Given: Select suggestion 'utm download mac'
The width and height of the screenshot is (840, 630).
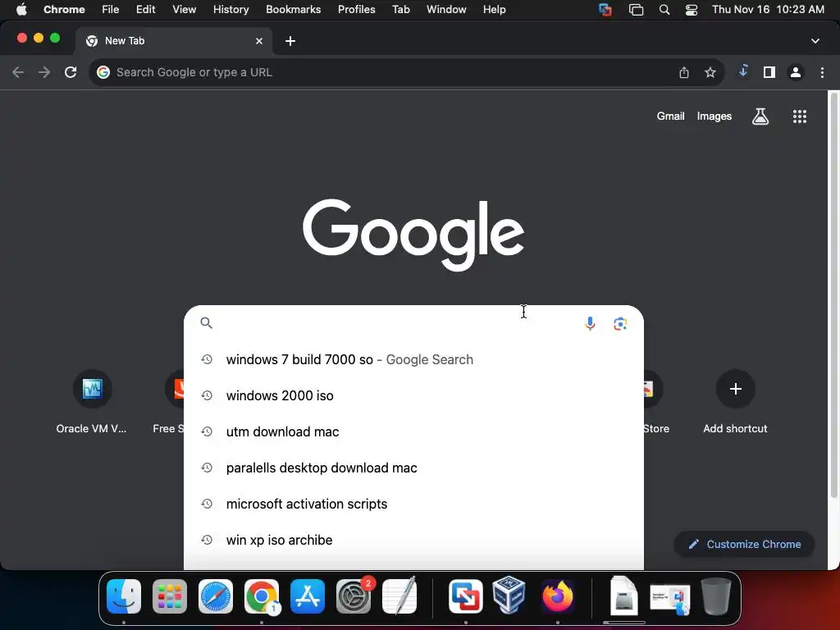Looking at the screenshot, I should [x=413, y=431].
